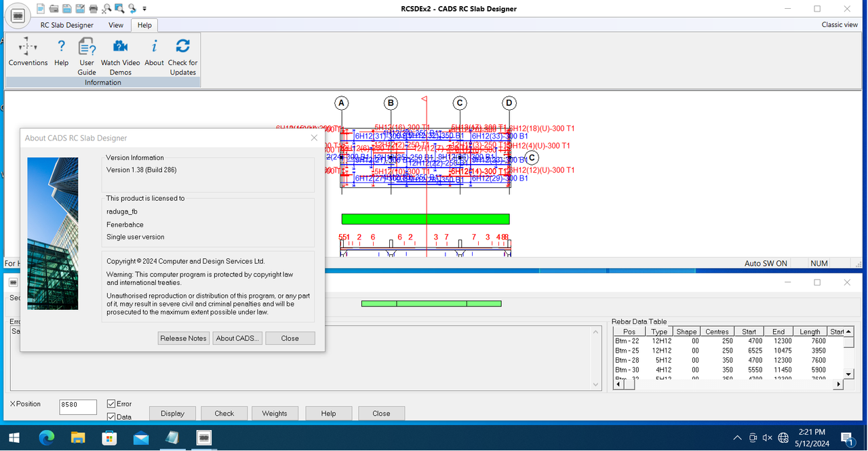Screen dimensions: 868x451
Task: Click the Weights button
Action: click(275, 413)
